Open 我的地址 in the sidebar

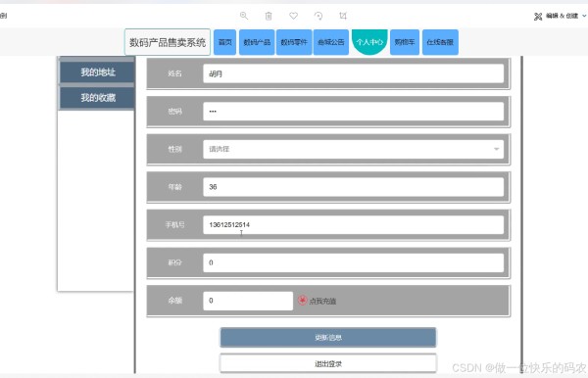click(x=97, y=71)
